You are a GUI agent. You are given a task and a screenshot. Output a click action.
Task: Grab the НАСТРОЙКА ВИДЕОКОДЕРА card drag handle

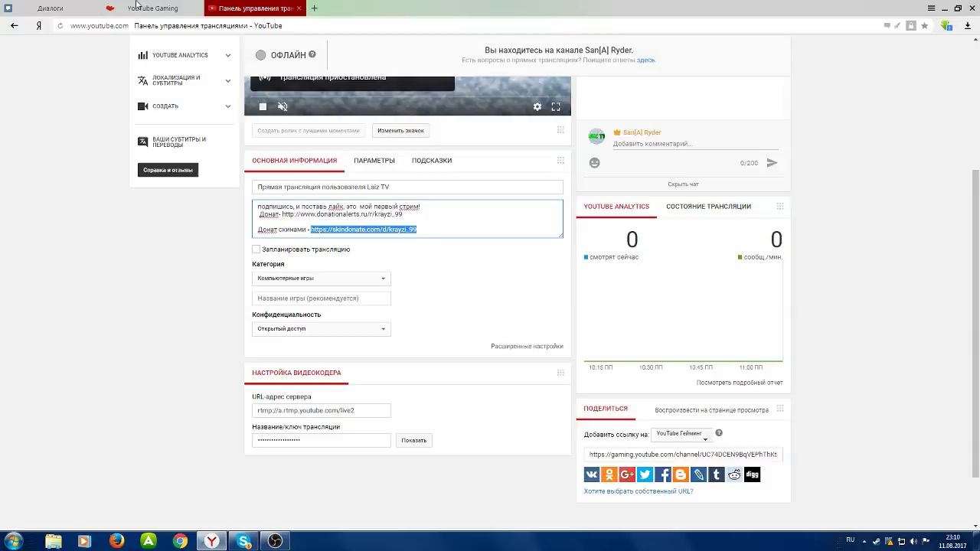[560, 373]
